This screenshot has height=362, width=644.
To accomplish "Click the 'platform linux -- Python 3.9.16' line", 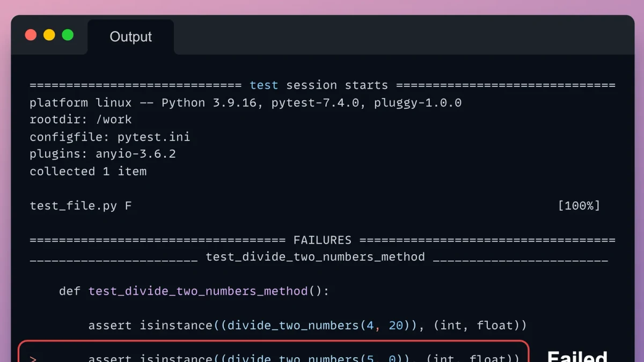I will click(245, 102).
